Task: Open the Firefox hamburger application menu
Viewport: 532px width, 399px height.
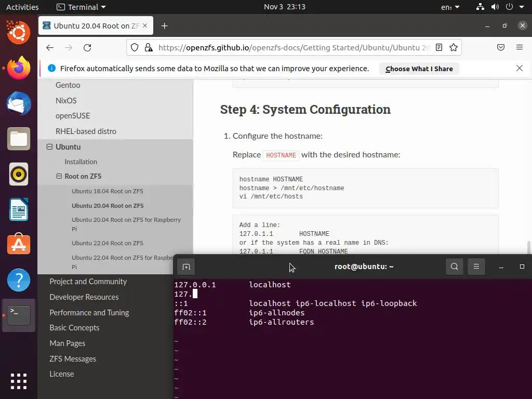Action: pos(520,47)
